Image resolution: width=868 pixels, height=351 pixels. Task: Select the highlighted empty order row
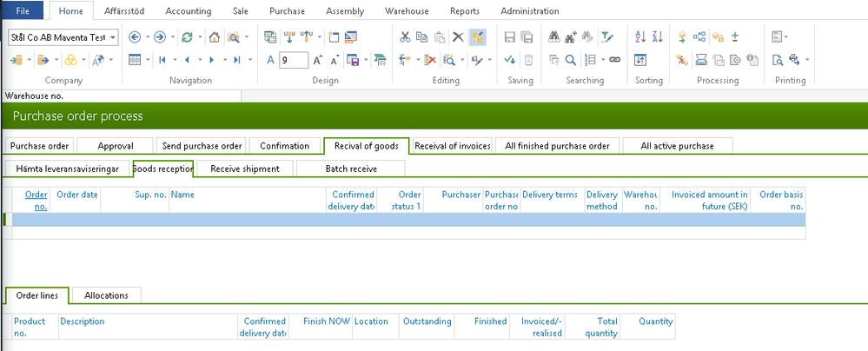pos(408,220)
